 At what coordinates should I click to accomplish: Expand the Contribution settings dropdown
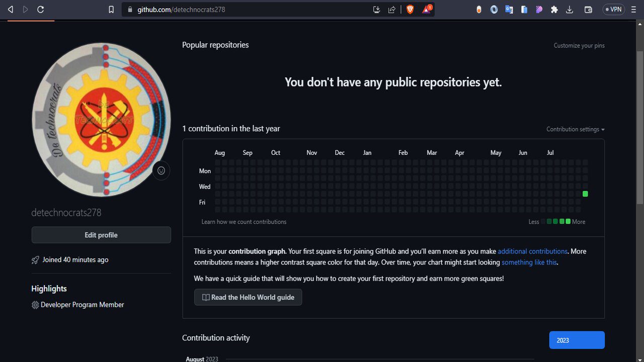575,129
